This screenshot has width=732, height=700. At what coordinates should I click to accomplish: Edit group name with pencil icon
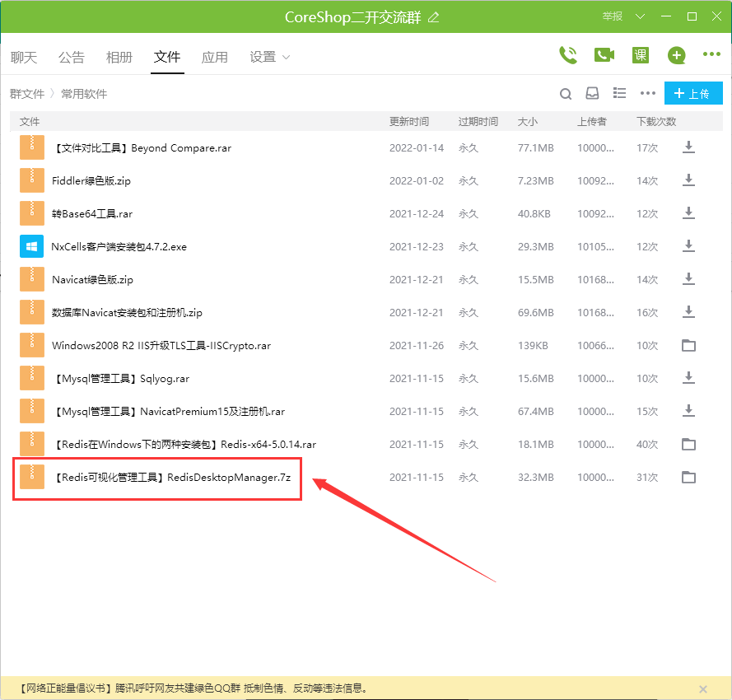point(434,17)
